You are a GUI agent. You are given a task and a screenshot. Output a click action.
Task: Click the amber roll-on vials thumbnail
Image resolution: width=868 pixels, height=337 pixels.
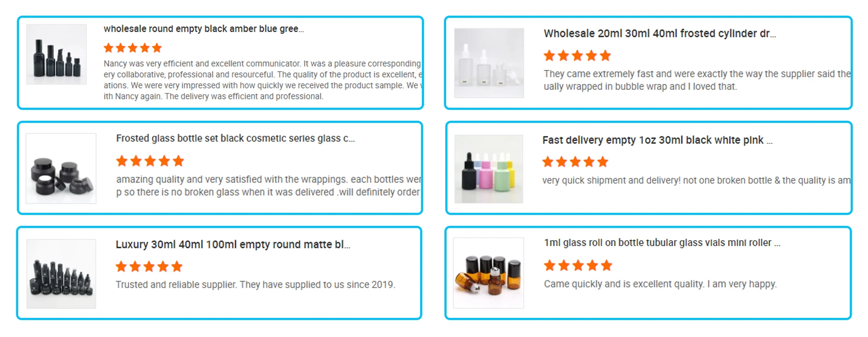(x=488, y=273)
